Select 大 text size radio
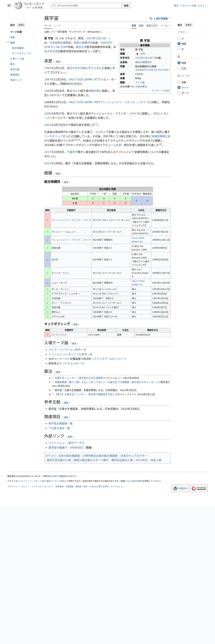 [179, 49]
